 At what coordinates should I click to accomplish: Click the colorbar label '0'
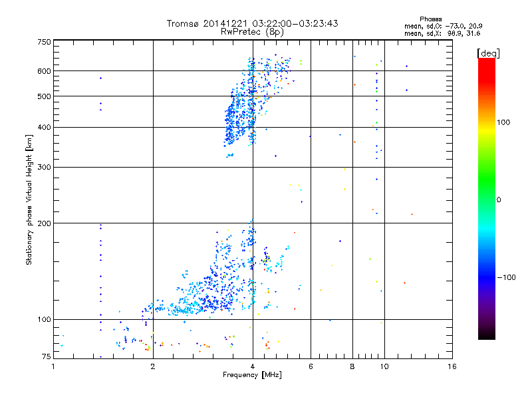pos(498,200)
